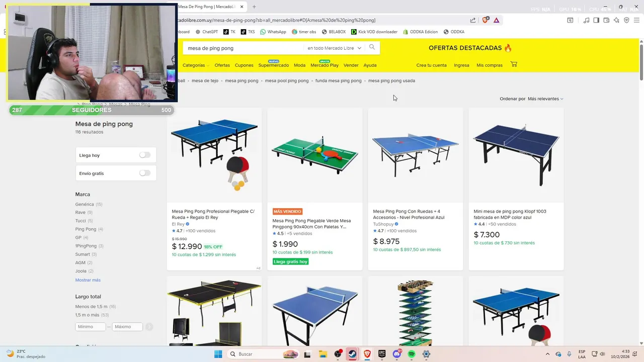644x362 pixels.
Task: Open Windows Start menu
Action: point(218,354)
